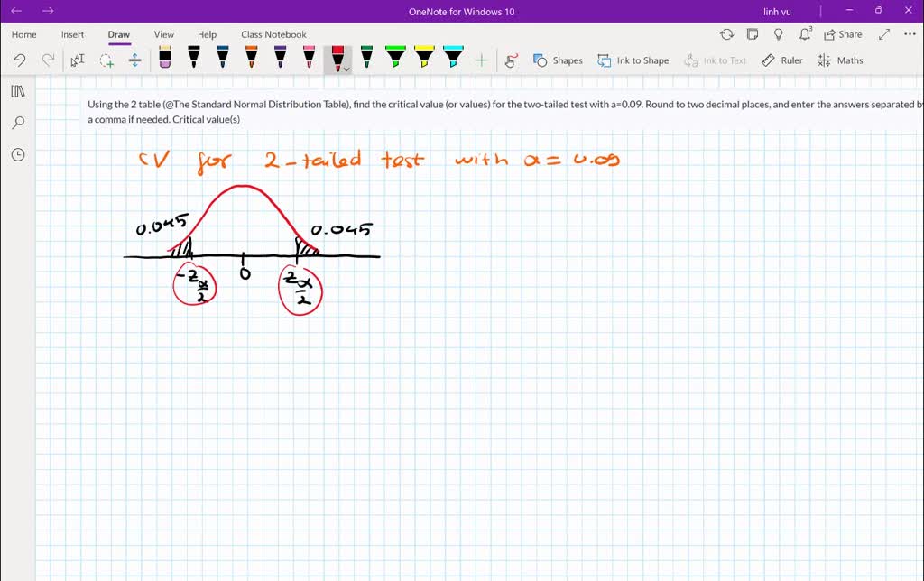Click the Sync notebook icon

pyautogui.click(x=727, y=34)
